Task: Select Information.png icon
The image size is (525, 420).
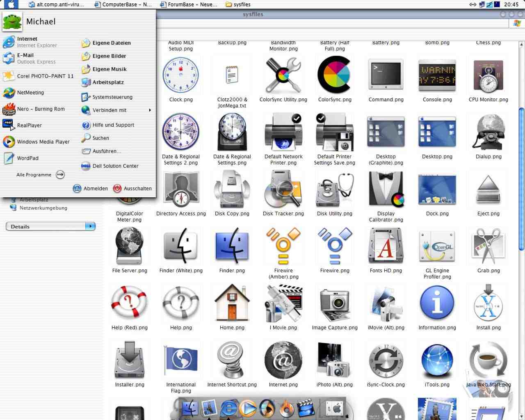Action: pos(437,304)
